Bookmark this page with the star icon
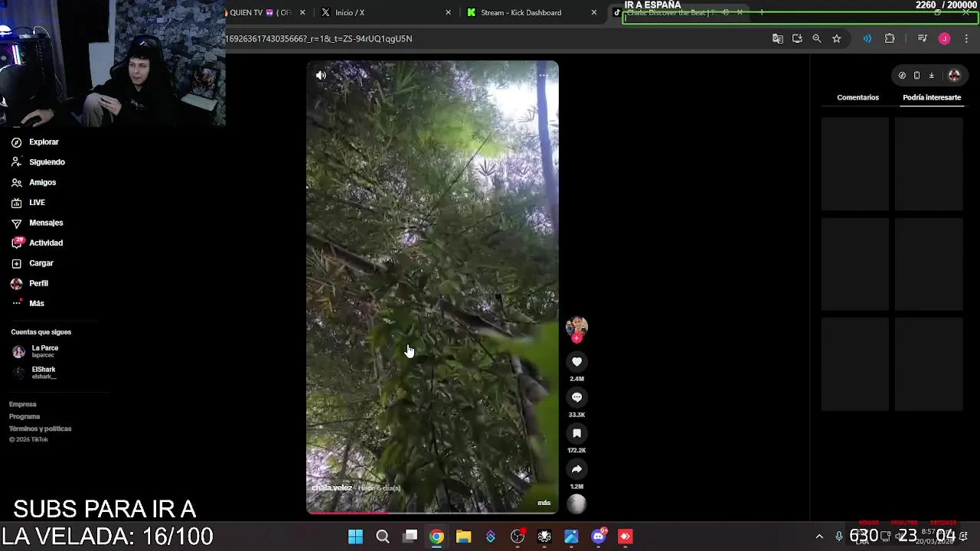980x551 pixels. (x=836, y=38)
